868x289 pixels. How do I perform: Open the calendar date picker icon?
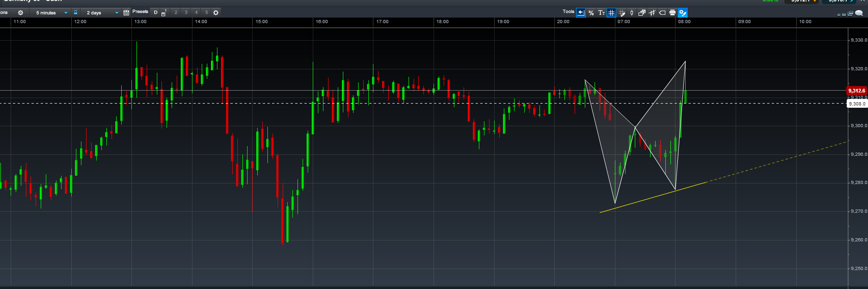(126, 12)
